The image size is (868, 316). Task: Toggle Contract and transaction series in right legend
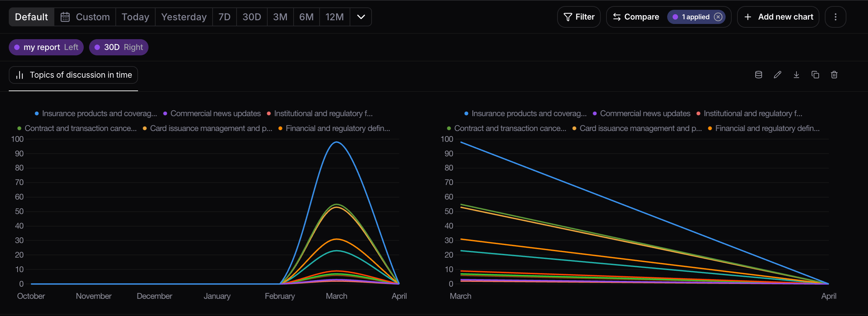tap(507, 128)
